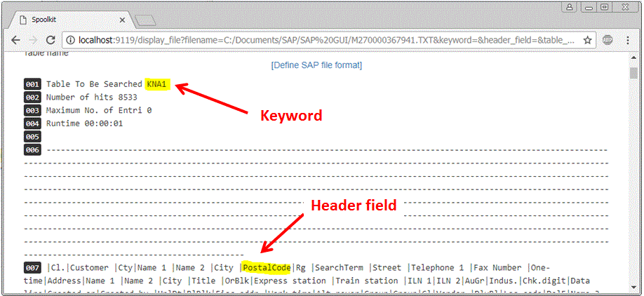Click line number badge 007
This screenshot has width=644, height=296.
coord(32,268)
